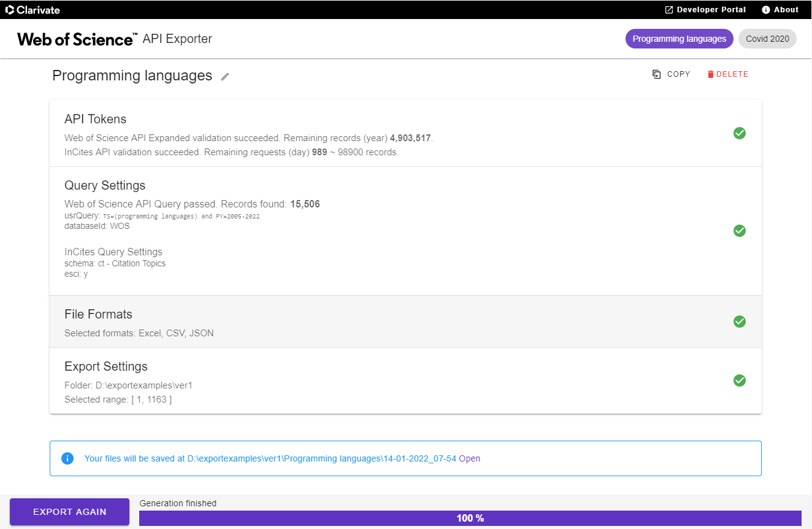Click the copy pages icon
The image size is (812, 529).
coord(656,74)
